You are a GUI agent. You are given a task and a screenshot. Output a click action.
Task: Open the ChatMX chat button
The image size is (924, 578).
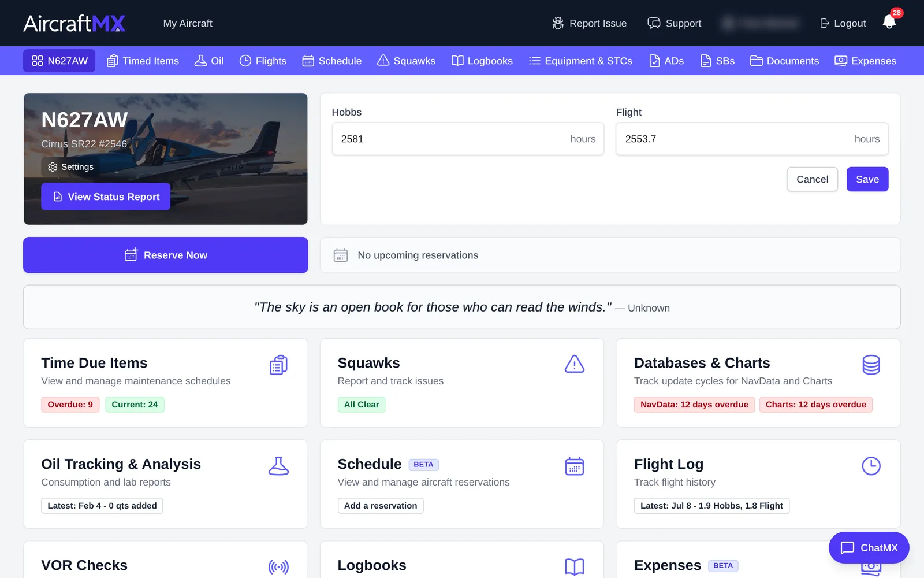pos(869,547)
